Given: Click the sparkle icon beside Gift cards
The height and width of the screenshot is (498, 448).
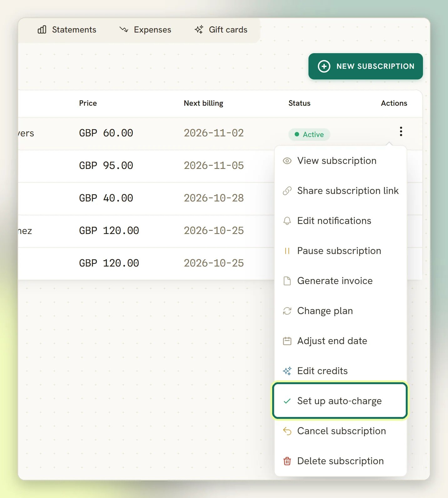Looking at the screenshot, I should click(199, 30).
